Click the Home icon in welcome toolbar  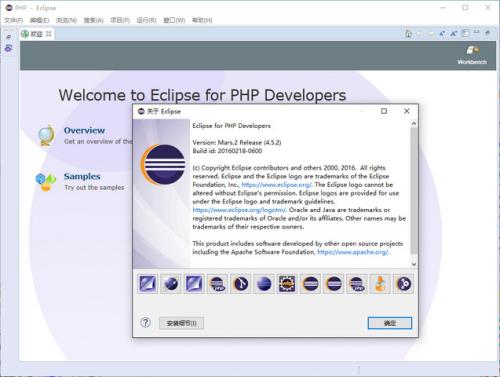[x=408, y=34]
